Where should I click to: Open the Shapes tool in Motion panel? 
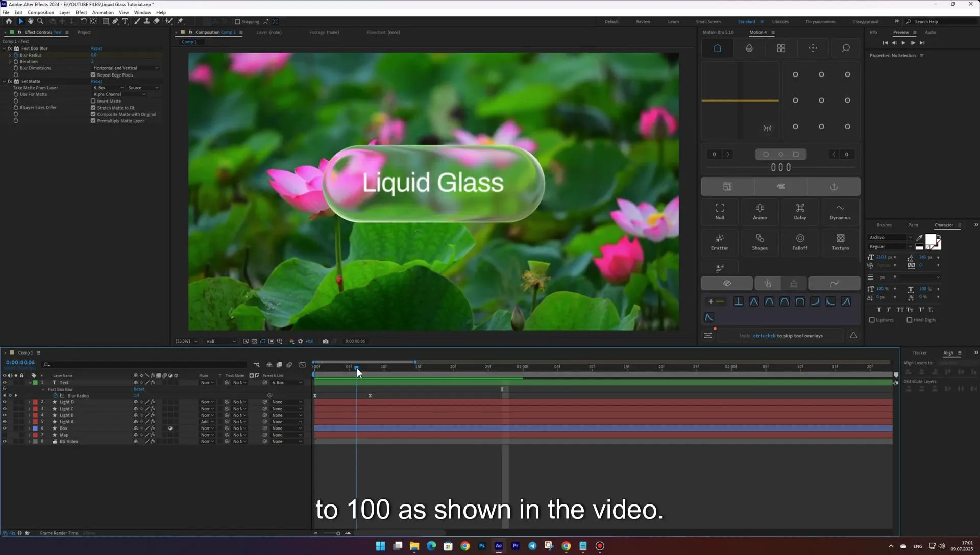[759, 242]
